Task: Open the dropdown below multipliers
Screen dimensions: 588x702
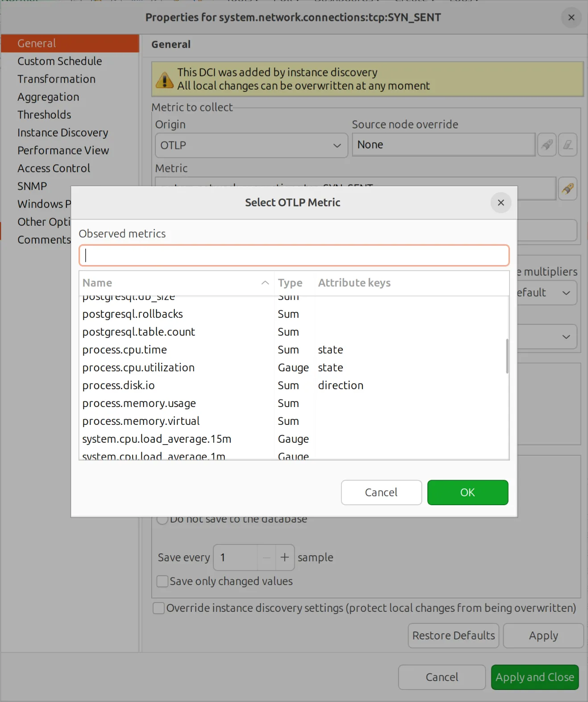Action: [547, 336]
